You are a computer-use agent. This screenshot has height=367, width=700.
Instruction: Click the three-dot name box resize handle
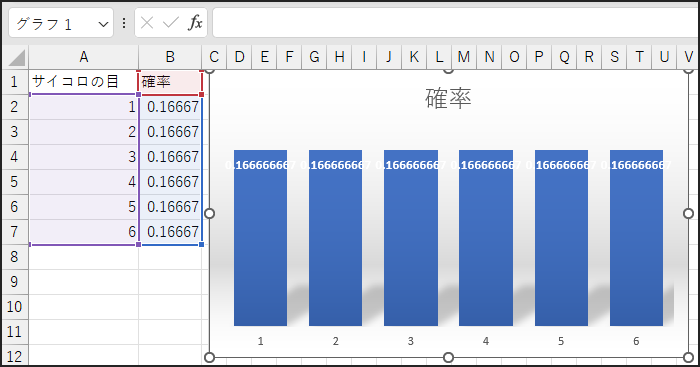pos(124,23)
